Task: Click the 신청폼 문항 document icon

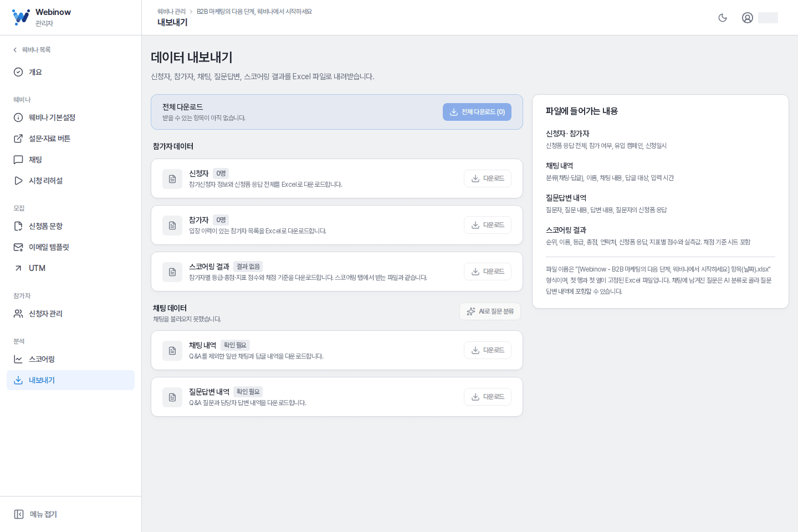Action: (18, 226)
